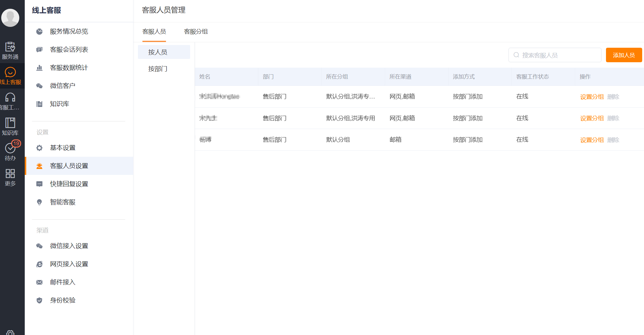Open the bottom-left settings gear icon
Image resolution: width=644 pixels, height=335 pixels.
click(10, 332)
